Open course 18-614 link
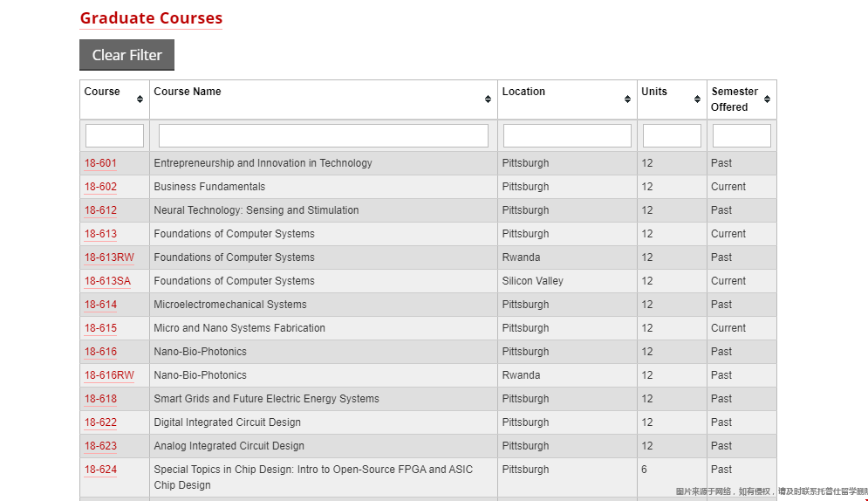868x501 pixels. pos(100,305)
